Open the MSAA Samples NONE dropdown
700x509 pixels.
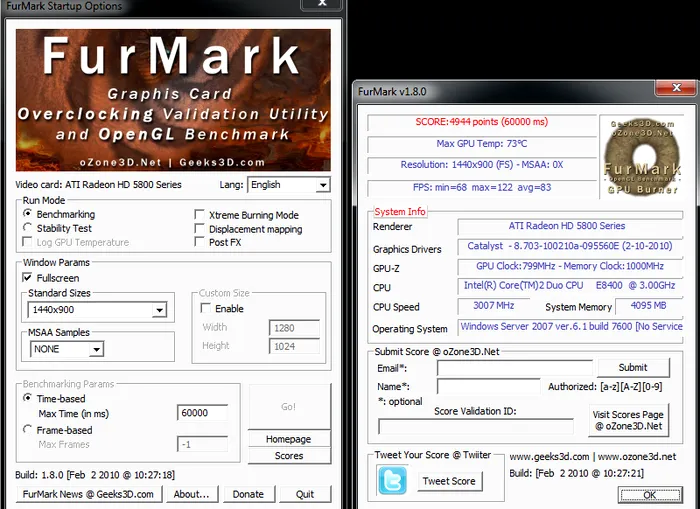click(x=67, y=349)
